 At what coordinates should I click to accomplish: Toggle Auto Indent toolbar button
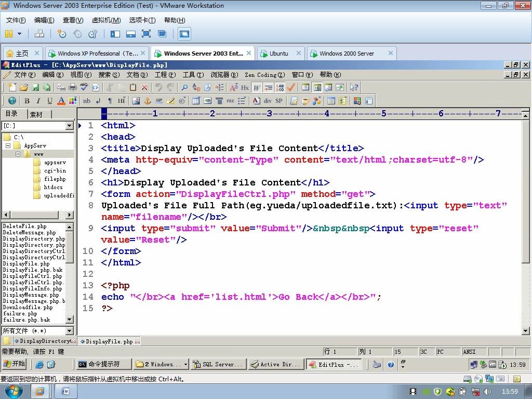(x=269, y=87)
